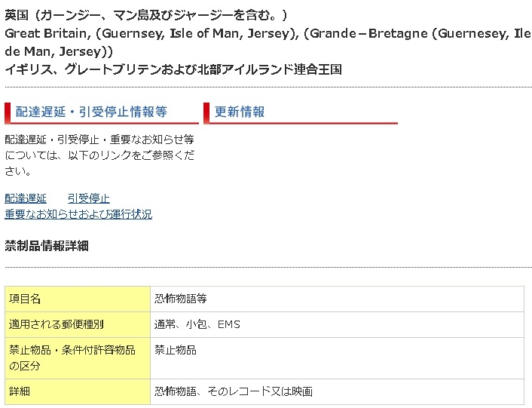Click the 項目名 table header cell

point(78,299)
